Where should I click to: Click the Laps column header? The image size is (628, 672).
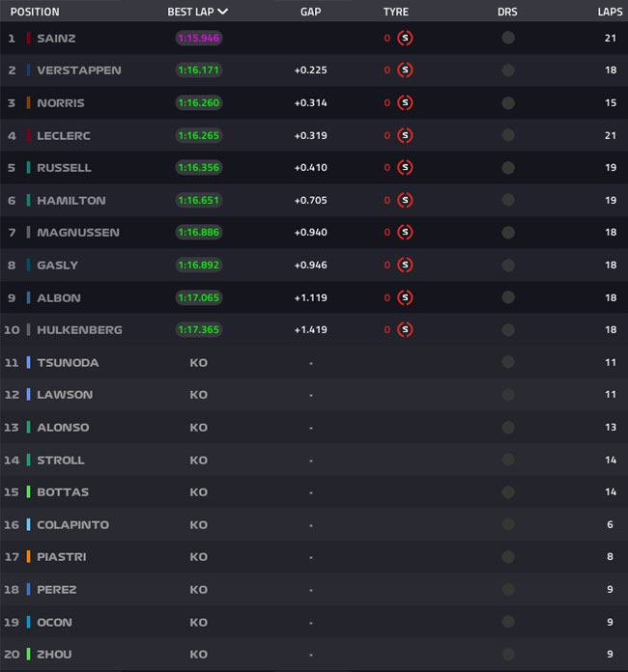point(610,12)
